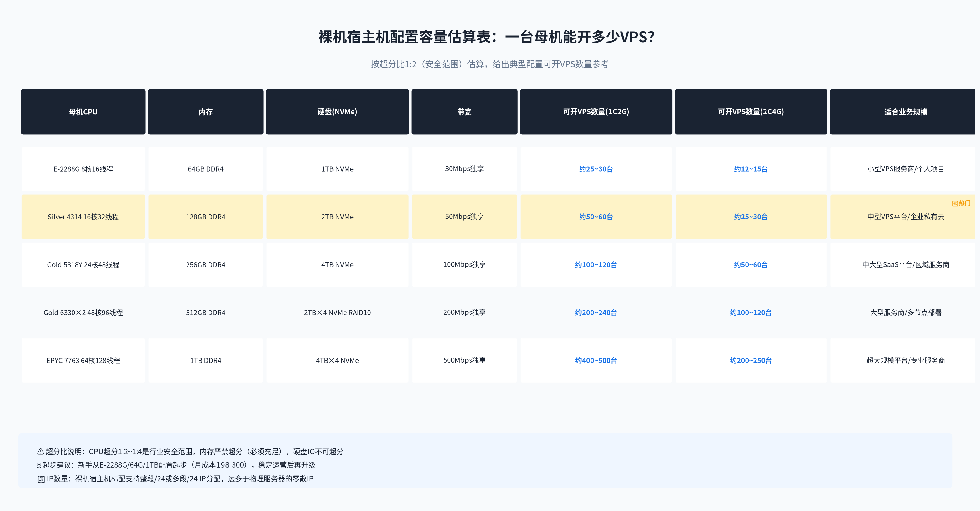Click the 100Mbps独享 bandwidth cell

point(464,265)
